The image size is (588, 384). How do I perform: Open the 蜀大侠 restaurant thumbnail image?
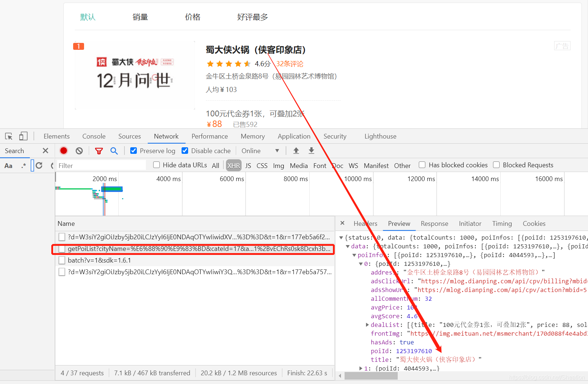pyautogui.click(x=135, y=75)
